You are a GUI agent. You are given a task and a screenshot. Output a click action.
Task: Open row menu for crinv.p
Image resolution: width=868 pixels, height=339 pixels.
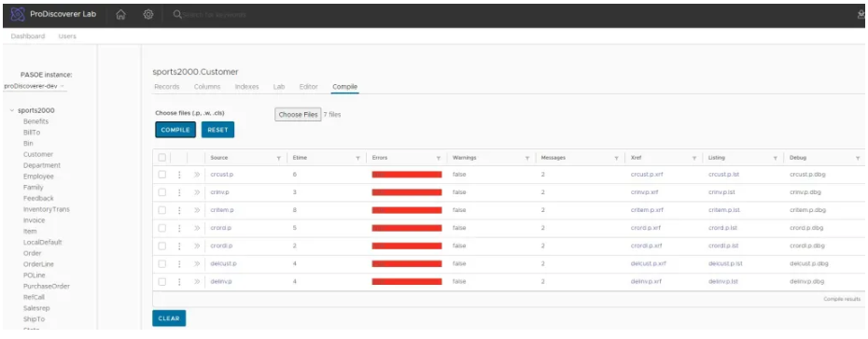(179, 192)
